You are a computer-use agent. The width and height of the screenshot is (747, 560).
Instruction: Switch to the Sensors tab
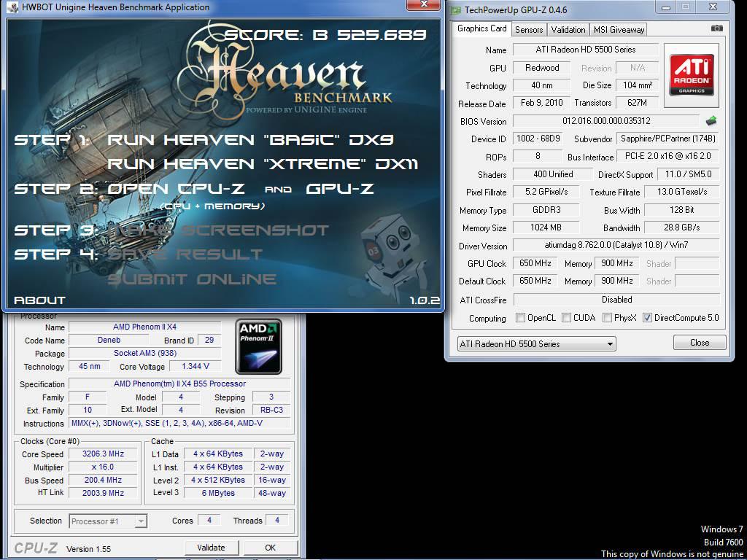coord(529,29)
